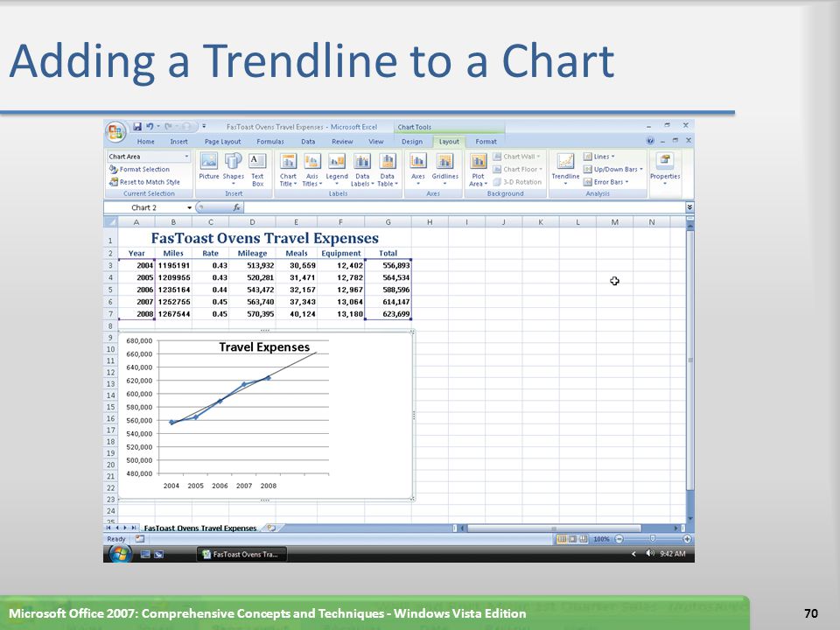This screenshot has height=630, width=840.
Task: Open the Lines analysis menu
Action: (x=598, y=157)
